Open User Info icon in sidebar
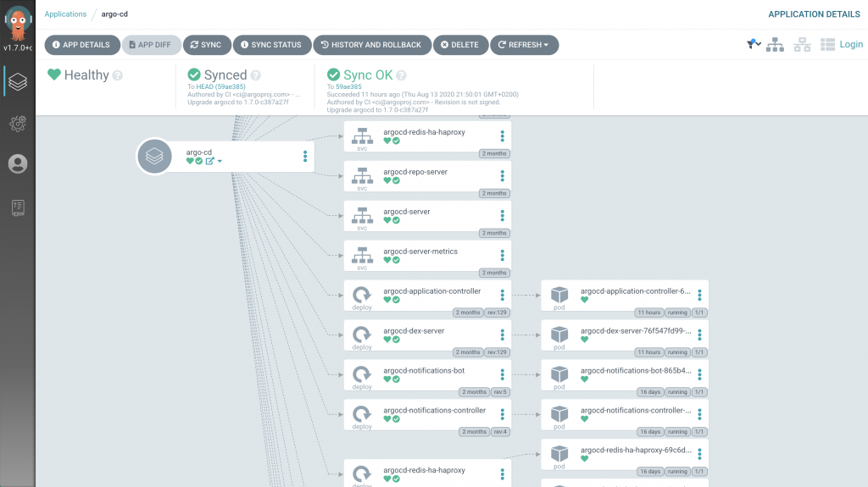868x487 pixels. (x=18, y=164)
